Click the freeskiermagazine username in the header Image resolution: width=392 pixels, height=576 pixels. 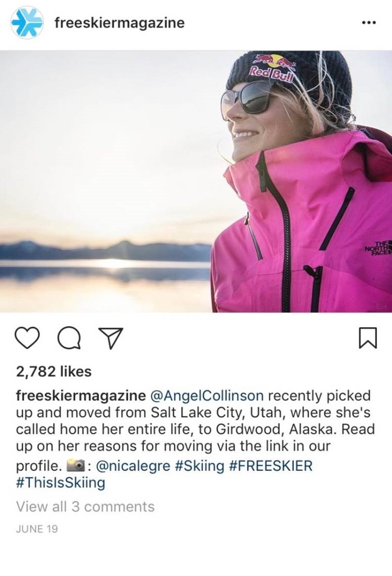pyautogui.click(x=119, y=23)
